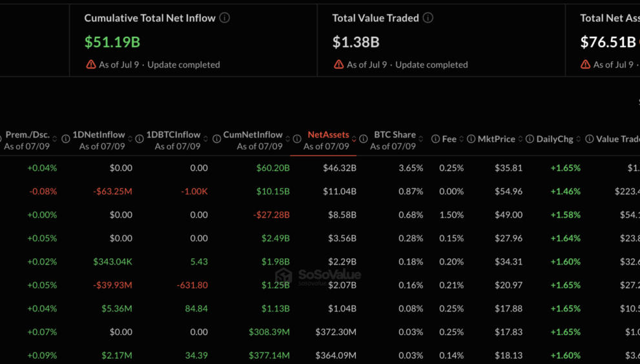Sort by BTC Share column arrows
This screenshot has width=640, height=364.
click(421, 139)
